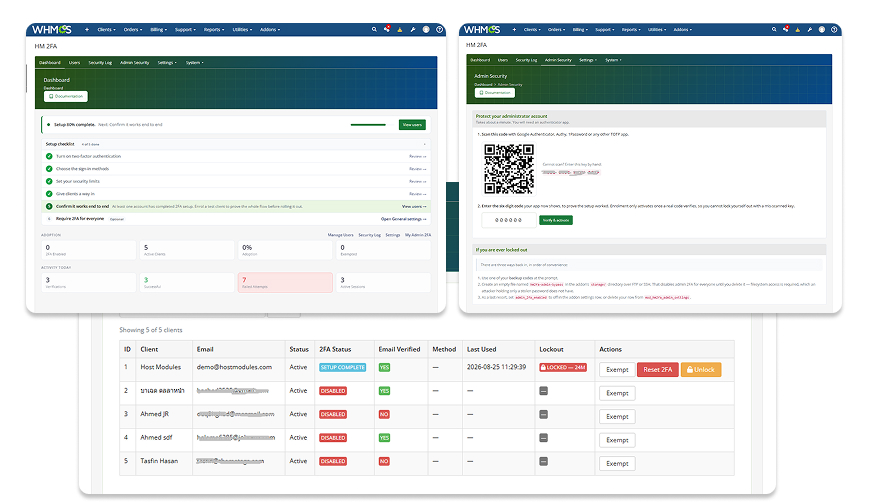
Task: Expand Settings dropdown in Dashboard window tab bar
Action: (x=167, y=63)
